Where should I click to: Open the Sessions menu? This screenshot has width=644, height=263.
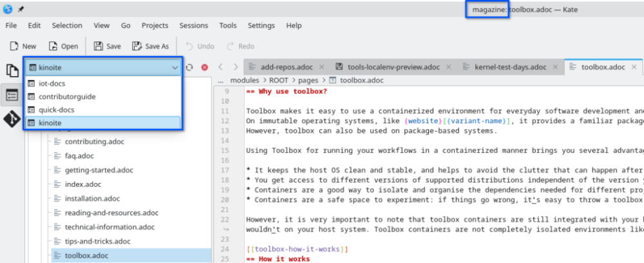pyautogui.click(x=193, y=26)
